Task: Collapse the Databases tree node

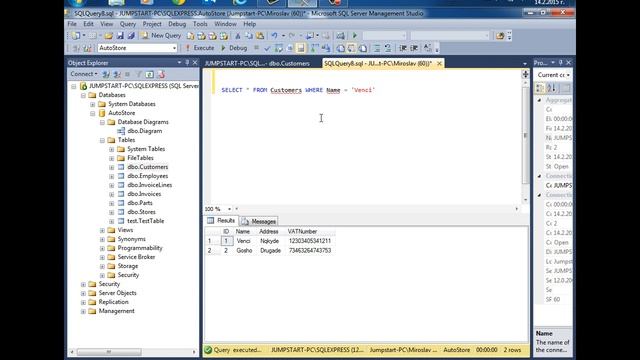Action: (x=83, y=95)
